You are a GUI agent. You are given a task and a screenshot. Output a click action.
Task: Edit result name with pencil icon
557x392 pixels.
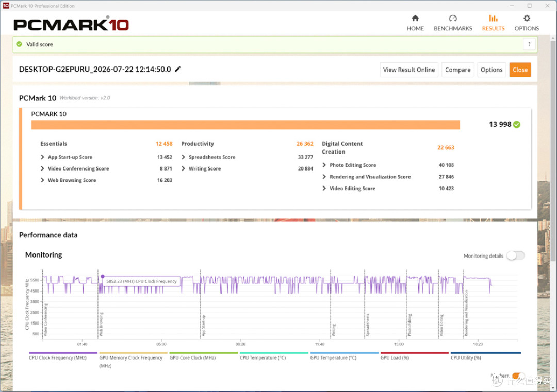coord(177,69)
